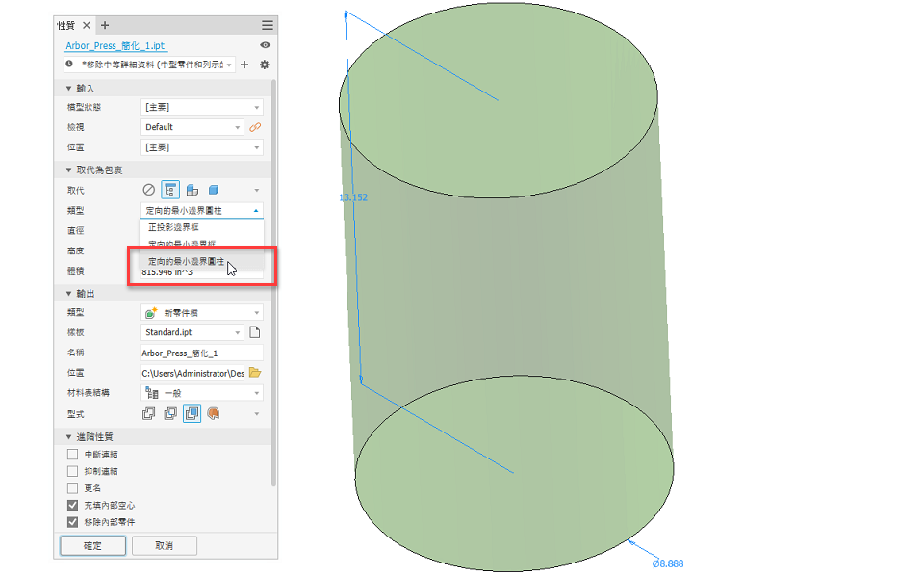Open the panel hamburger menu

pos(268,25)
